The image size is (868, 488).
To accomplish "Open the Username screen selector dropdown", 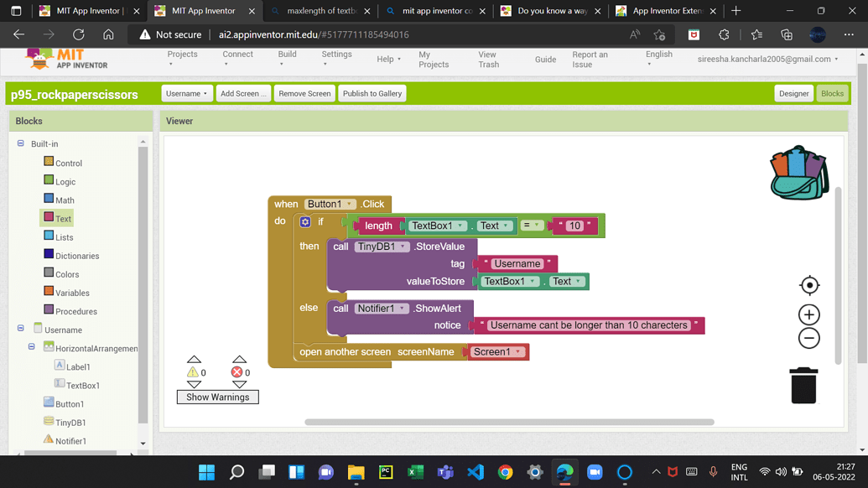I will click(186, 94).
